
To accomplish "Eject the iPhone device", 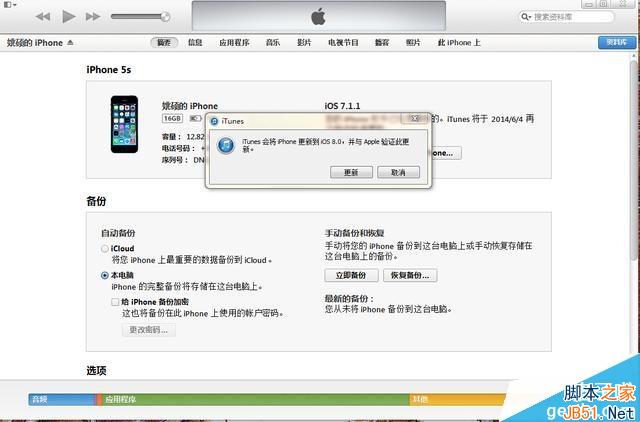I will 70,42.
